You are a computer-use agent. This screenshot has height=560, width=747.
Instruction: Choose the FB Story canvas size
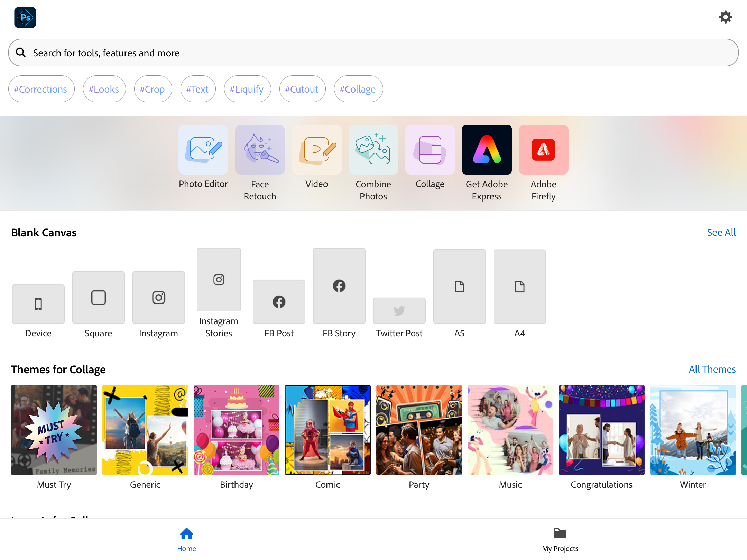(x=339, y=286)
